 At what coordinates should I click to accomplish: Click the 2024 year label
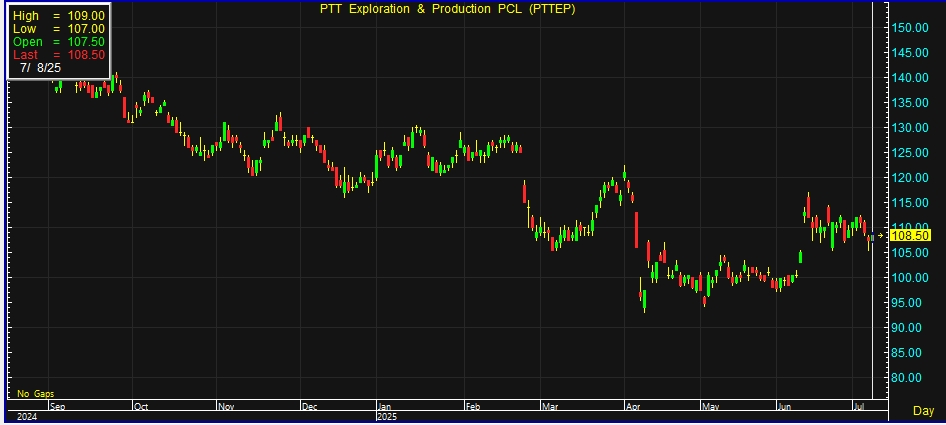(27, 417)
